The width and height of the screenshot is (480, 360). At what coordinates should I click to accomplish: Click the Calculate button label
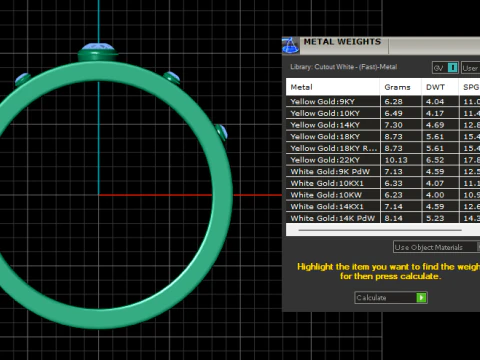coord(371,298)
